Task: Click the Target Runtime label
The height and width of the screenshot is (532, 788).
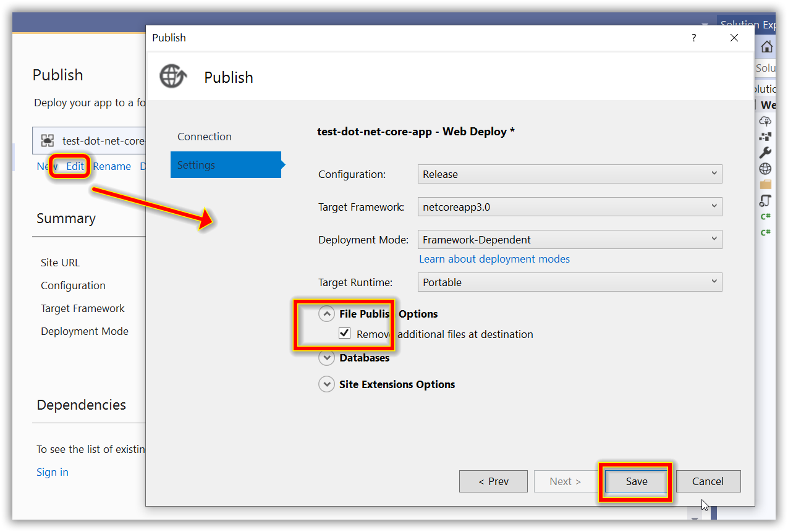Action: coord(355,282)
